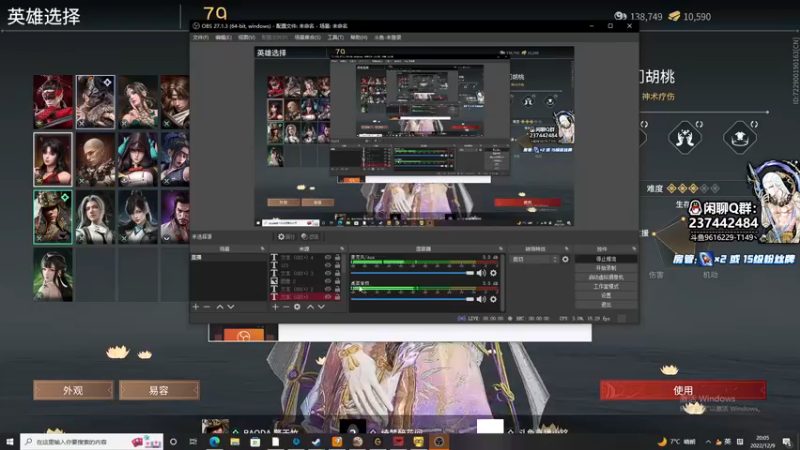Toggle lock on image source row
Viewport: 800px width, 450px height.
click(337, 281)
